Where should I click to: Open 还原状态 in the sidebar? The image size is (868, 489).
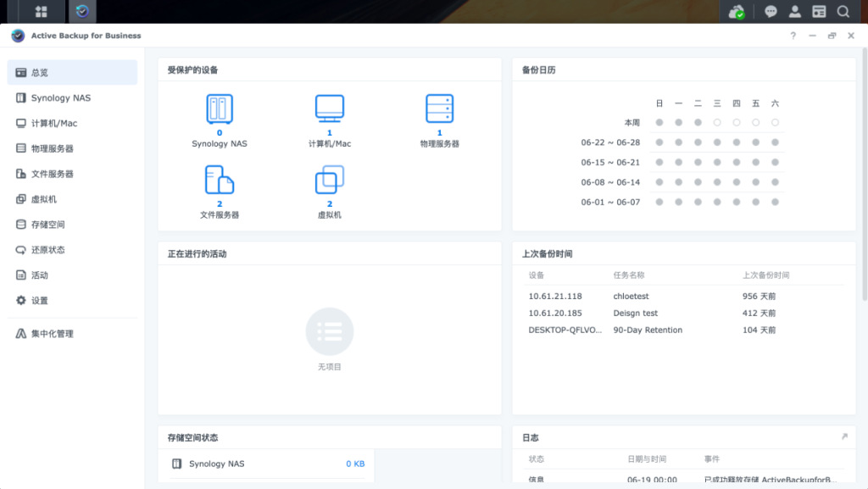click(73, 250)
